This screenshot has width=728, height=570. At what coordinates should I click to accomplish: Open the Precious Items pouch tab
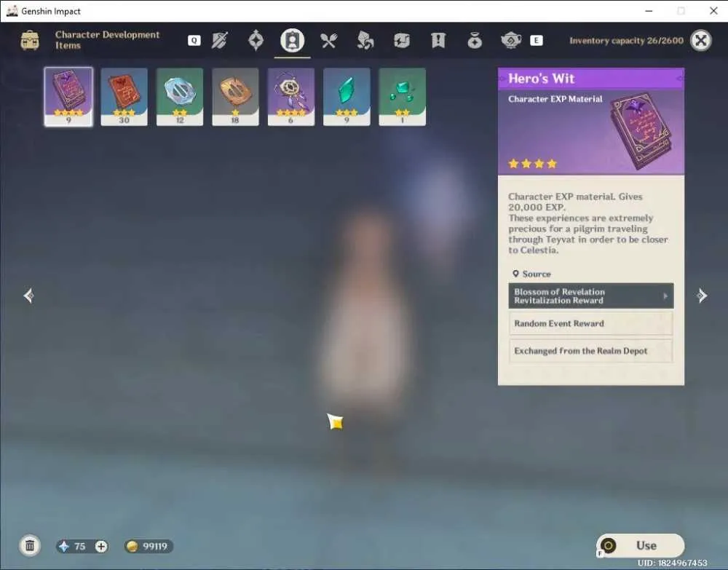coord(475,41)
